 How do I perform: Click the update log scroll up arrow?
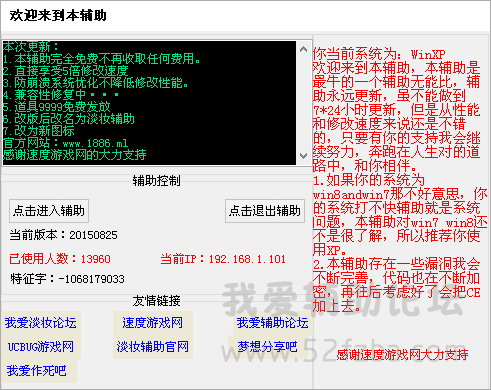(303, 49)
